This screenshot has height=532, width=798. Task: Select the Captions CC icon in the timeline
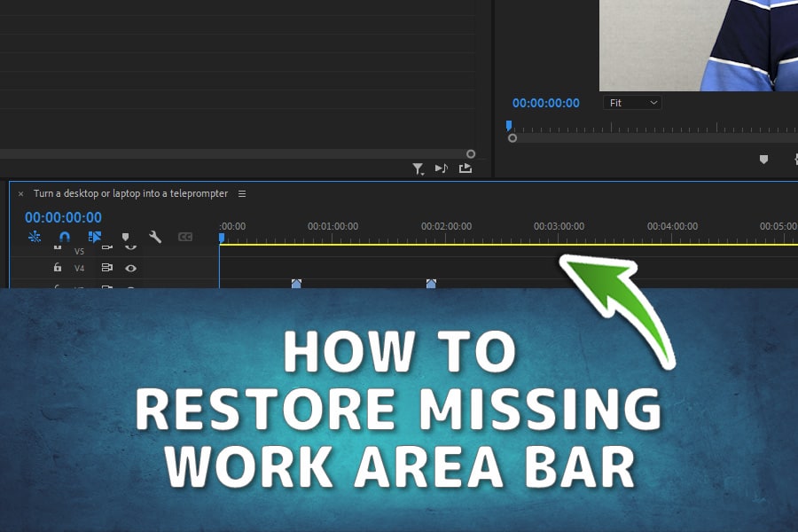pos(185,238)
